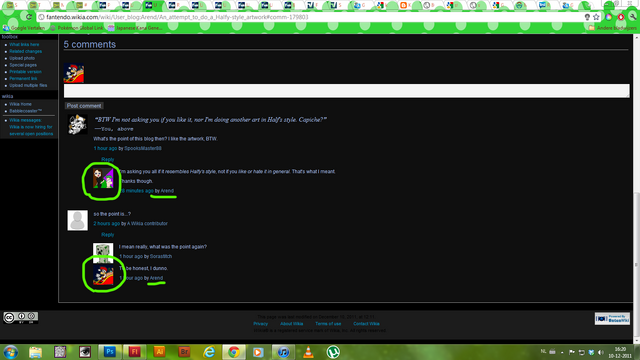Screen dimensions: 640x360
Task: Click Sorastitch's creeper avatar
Action: click(x=103, y=253)
